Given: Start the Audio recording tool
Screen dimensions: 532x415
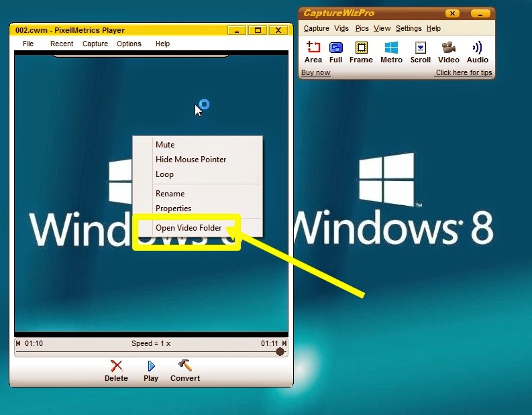Looking at the screenshot, I should click(x=478, y=52).
